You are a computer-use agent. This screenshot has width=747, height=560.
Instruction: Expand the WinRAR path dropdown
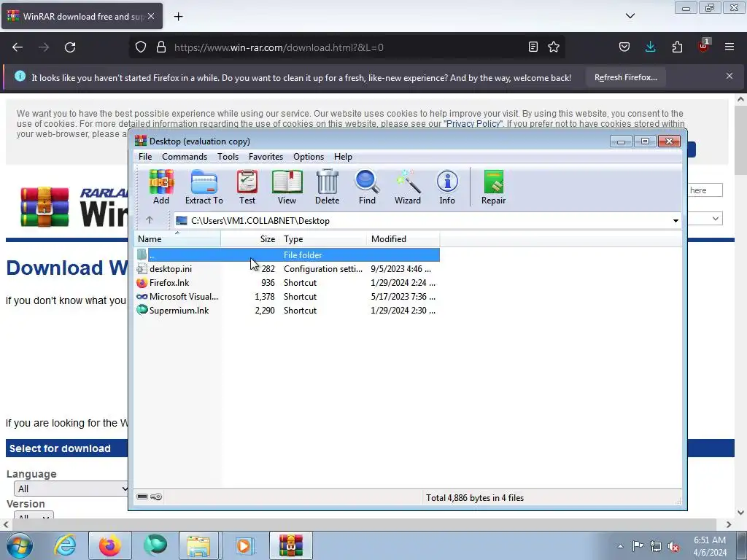click(676, 220)
